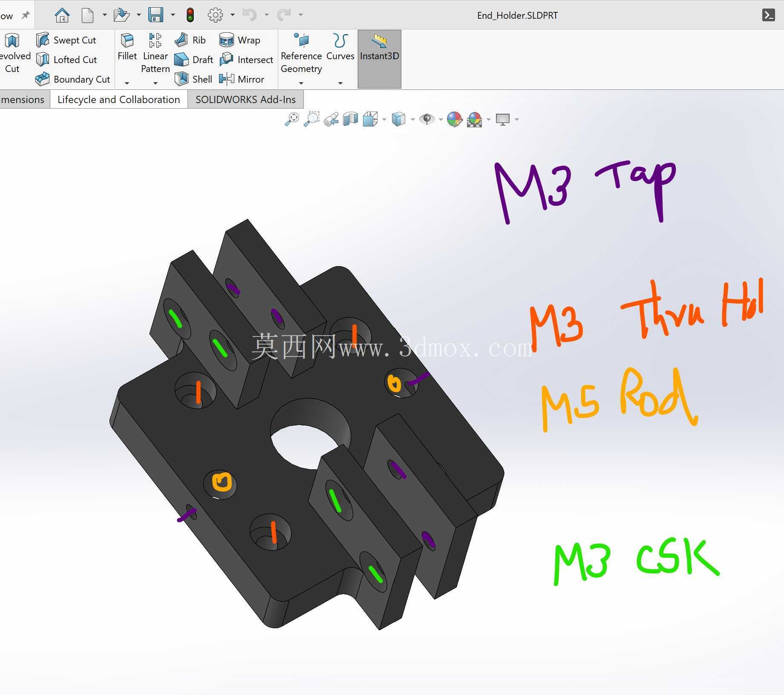Open Edit Appearance color ball icon
This screenshot has width=784, height=695.
coord(455,119)
